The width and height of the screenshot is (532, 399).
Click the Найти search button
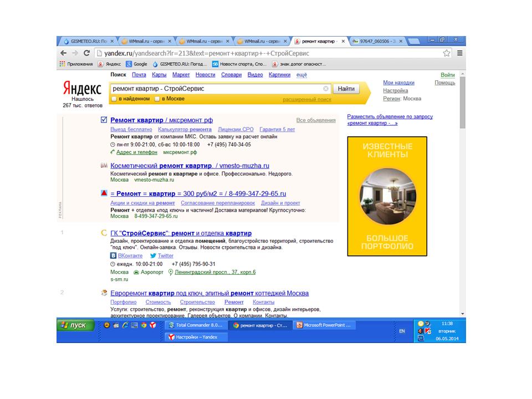click(x=346, y=89)
